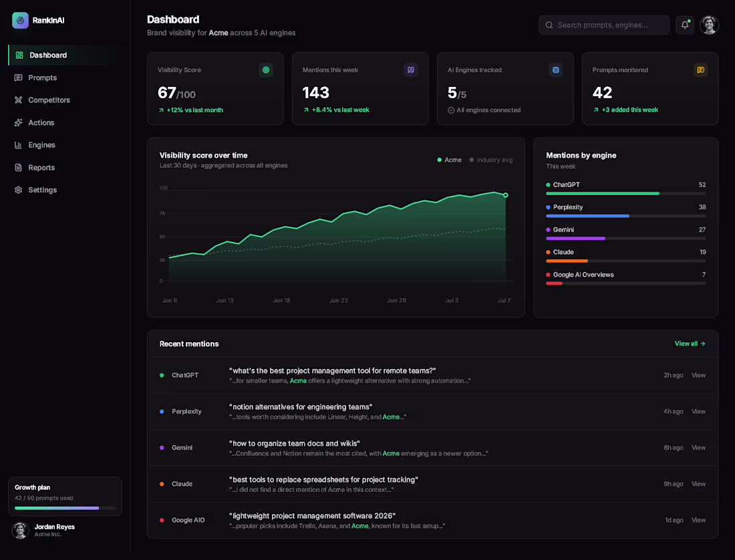Click the check-circle icon beside All engines connected
735x560 pixels.
click(x=451, y=110)
